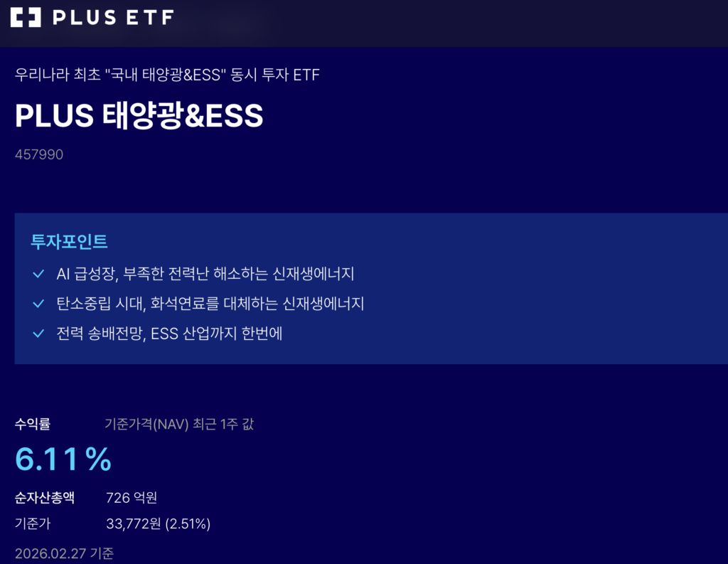This screenshot has height=564, width=728.
Task: Click the "기준가격(NAV) 최근 1주 값" description
Action: click(x=179, y=425)
